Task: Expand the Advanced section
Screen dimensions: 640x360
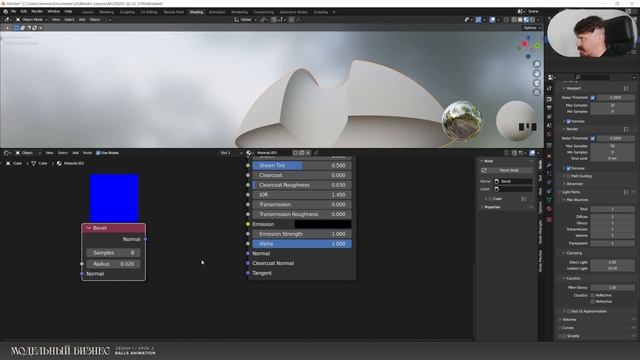Action: coord(574,184)
